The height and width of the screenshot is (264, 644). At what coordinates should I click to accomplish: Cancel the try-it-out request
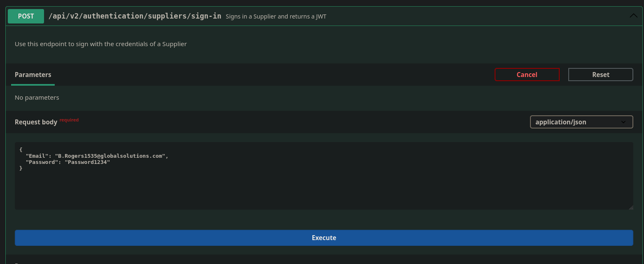[527, 75]
